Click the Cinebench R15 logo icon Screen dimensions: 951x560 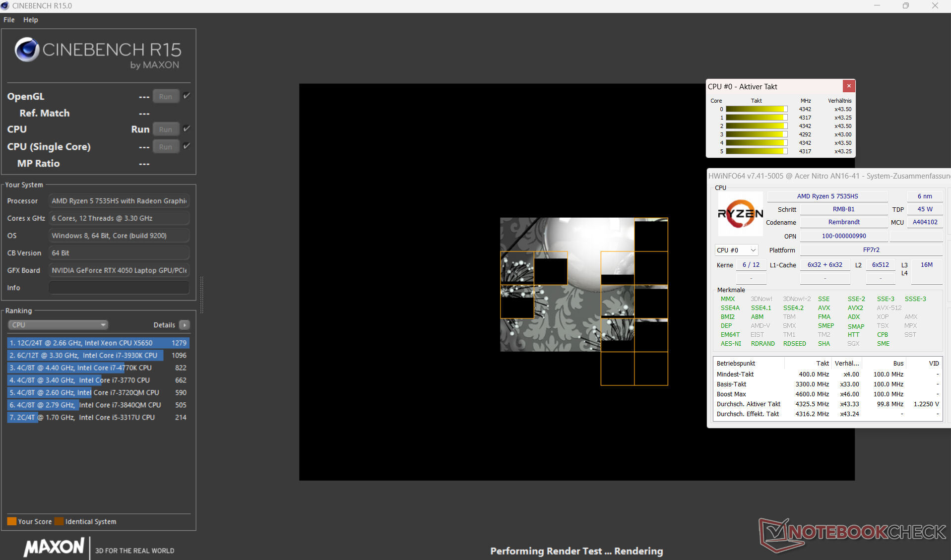click(27, 49)
